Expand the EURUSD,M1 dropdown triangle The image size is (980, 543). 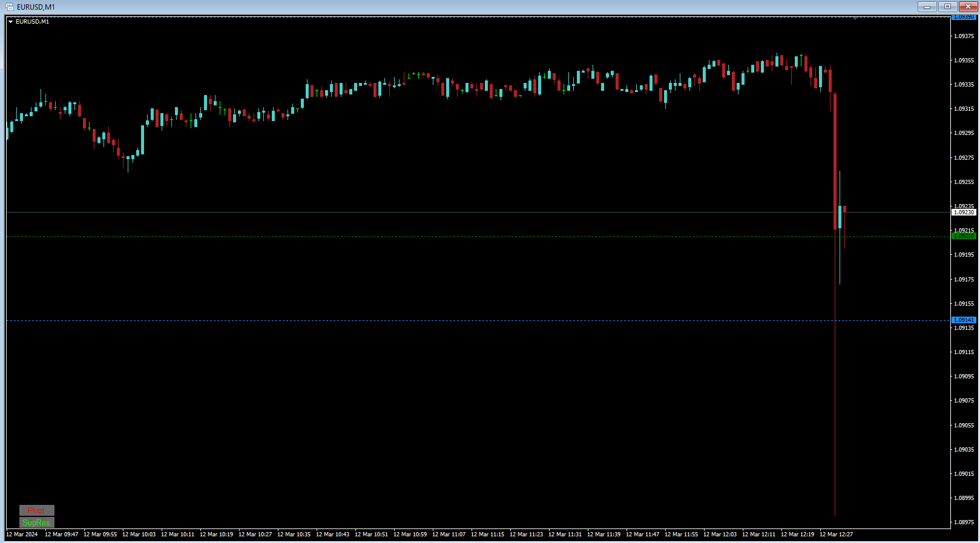click(10, 22)
